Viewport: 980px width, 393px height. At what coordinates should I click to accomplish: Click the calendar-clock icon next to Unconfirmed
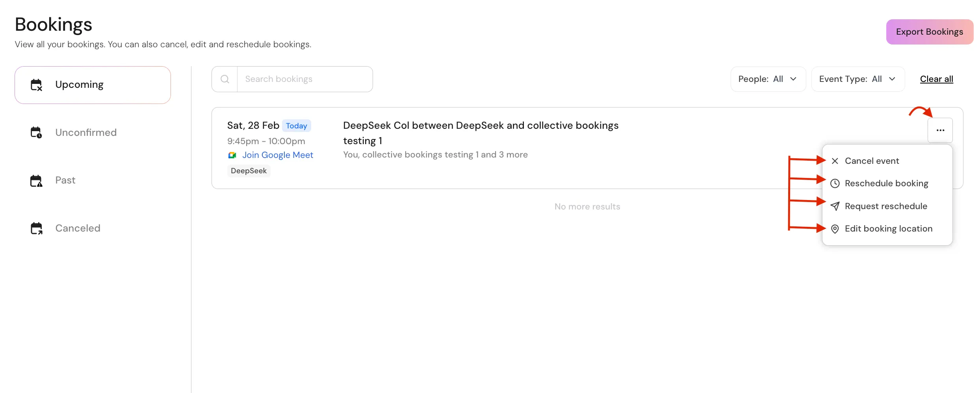point(36,132)
